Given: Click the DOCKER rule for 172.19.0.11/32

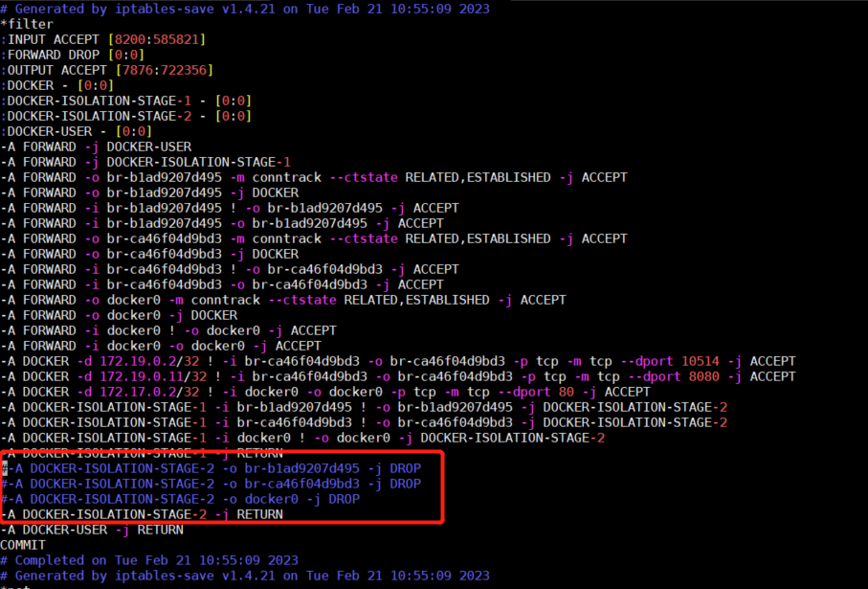Looking at the screenshot, I should coord(398,376).
